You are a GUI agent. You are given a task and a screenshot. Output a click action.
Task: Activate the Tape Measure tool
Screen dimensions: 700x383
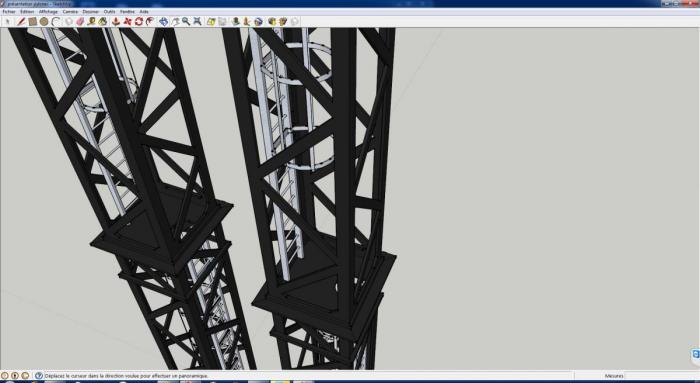point(91,21)
